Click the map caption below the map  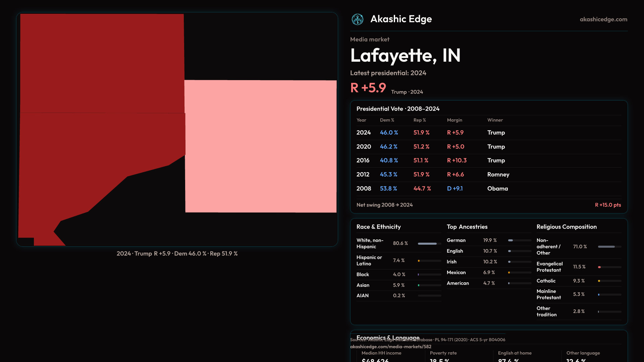click(x=177, y=254)
